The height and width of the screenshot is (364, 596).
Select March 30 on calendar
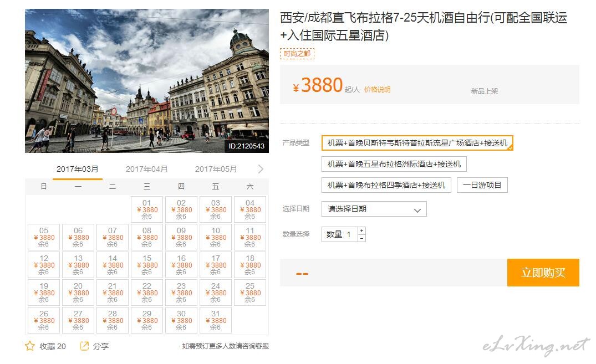(x=181, y=320)
